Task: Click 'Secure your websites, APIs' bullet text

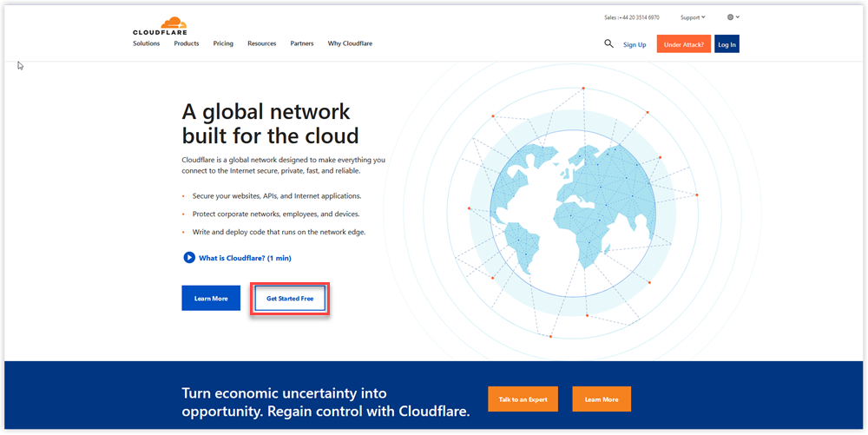Action: point(277,196)
